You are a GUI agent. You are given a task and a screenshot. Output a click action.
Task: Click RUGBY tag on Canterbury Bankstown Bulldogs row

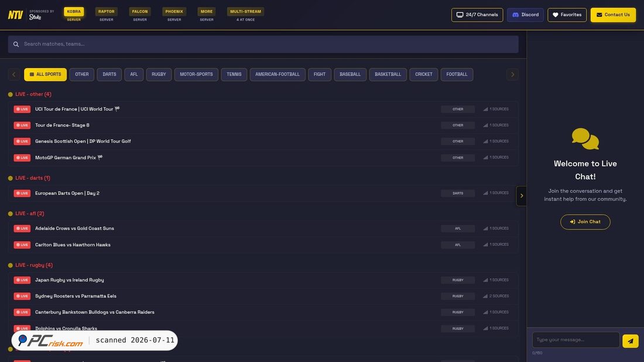458,312
